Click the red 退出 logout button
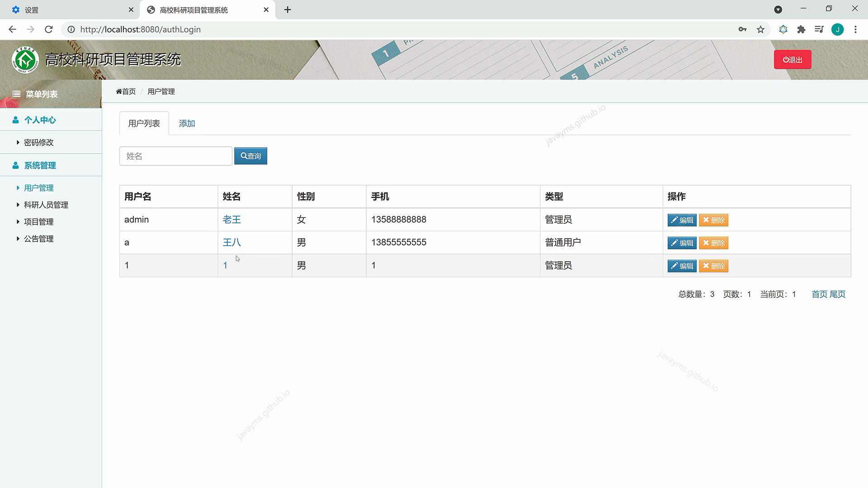This screenshot has width=868, height=488. tap(792, 60)
